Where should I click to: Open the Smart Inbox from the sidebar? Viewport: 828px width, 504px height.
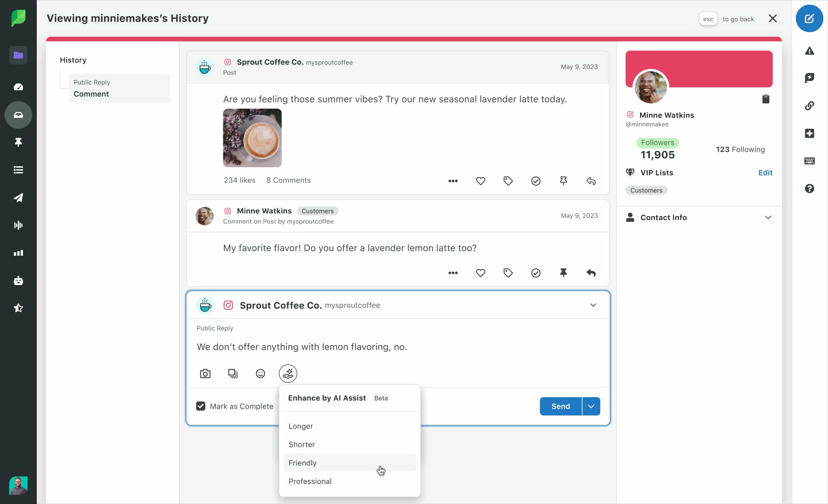click(x=18, y=115)
